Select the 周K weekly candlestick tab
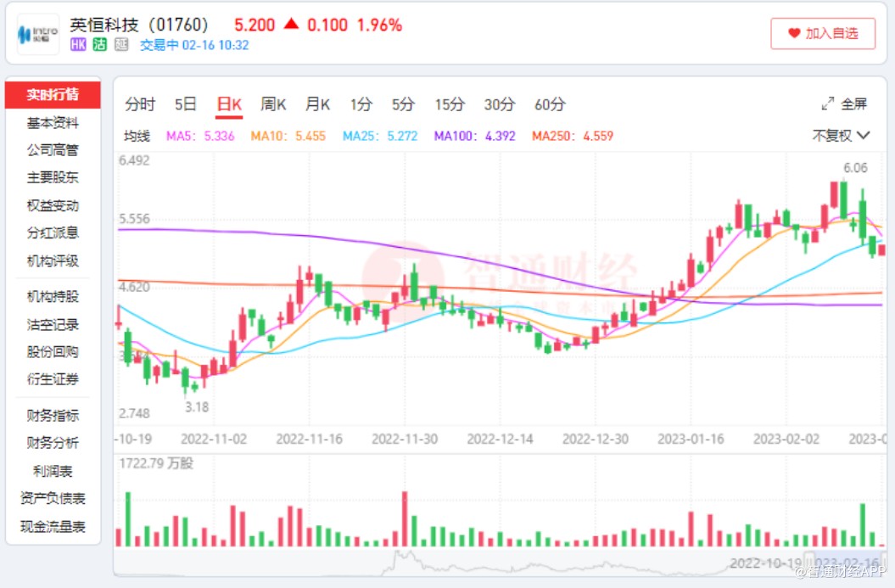 pyautogui.click(x=273, y=104)
